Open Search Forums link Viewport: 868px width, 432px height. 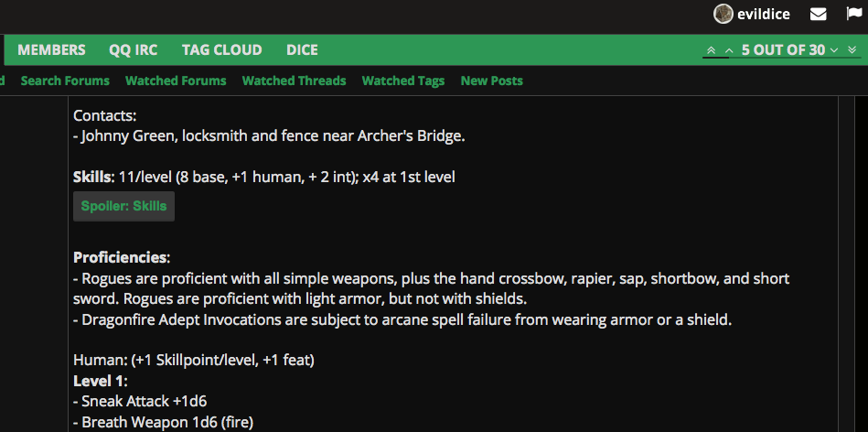[65, 81]
